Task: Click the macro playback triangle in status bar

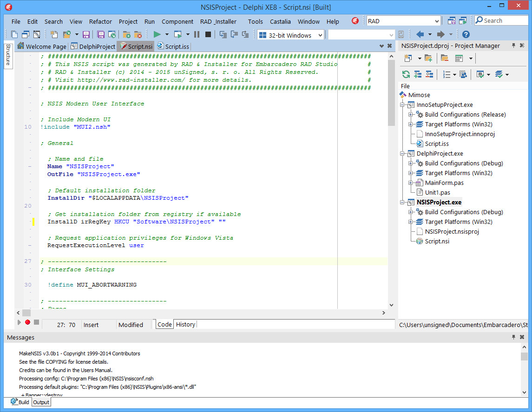Action: pos(19,322)
